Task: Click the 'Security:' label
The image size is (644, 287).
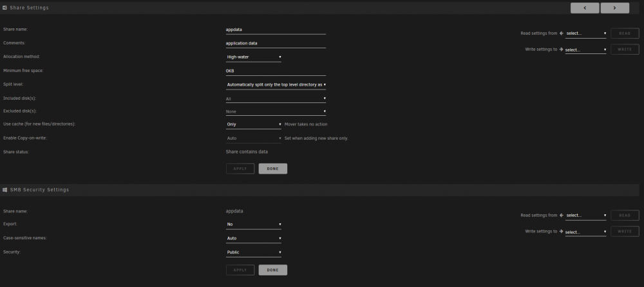Action: pos(12,252)
